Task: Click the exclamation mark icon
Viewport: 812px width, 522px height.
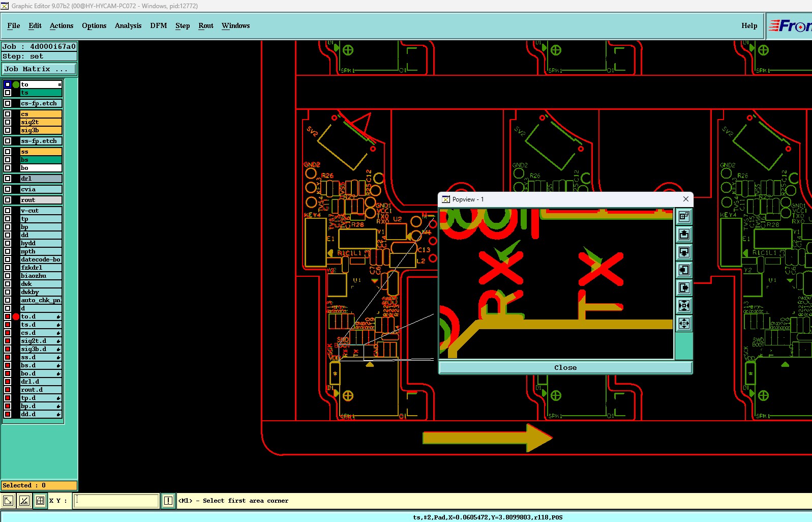Action: [168, 501]
